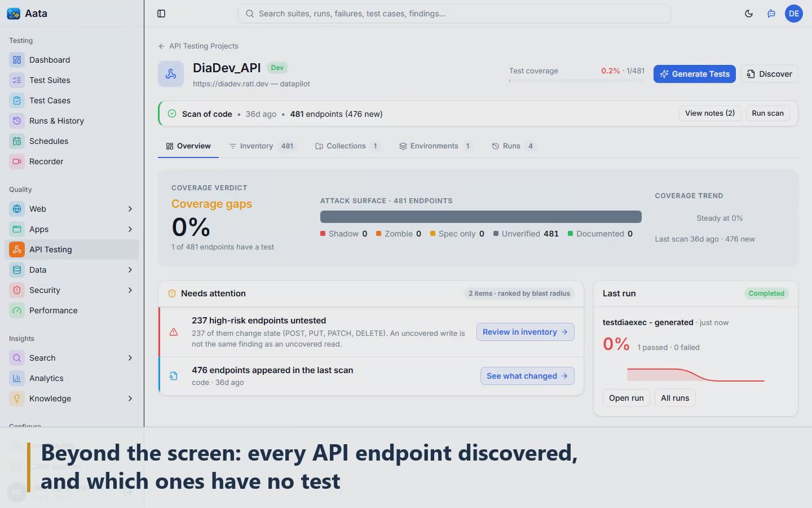Image resolution: width=812 pixels, height=508 pixels.
Task: Expand the Data section chevron
Action: click(x=130, y=270)
